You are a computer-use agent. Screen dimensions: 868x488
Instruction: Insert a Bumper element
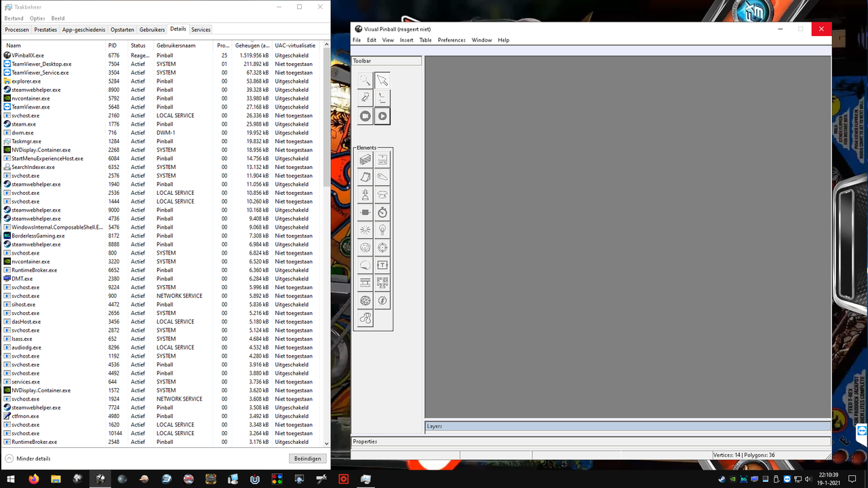(382, 195)
